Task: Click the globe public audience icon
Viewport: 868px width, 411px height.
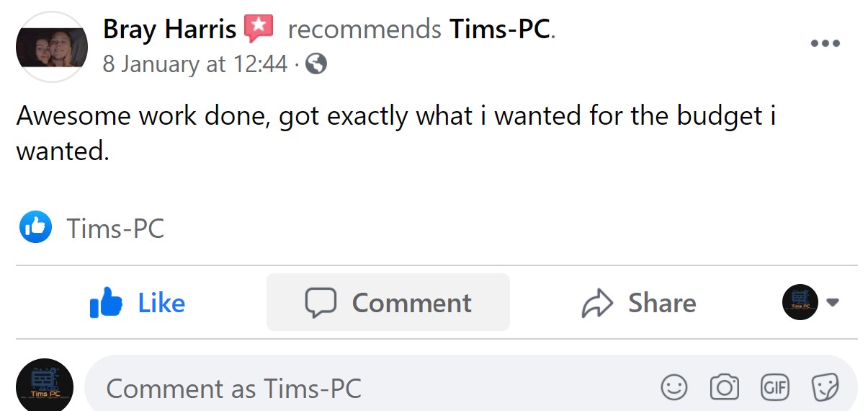Action: (x=316, y=65)
